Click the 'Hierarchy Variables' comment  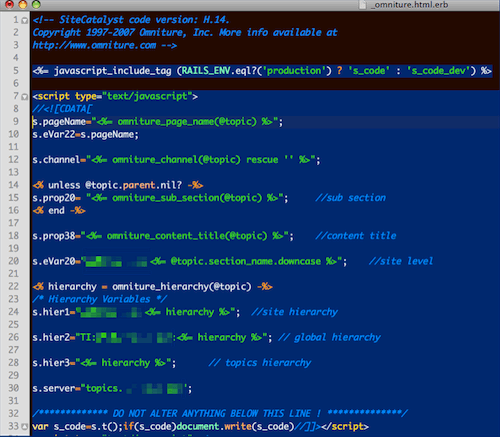click(99, 299)
